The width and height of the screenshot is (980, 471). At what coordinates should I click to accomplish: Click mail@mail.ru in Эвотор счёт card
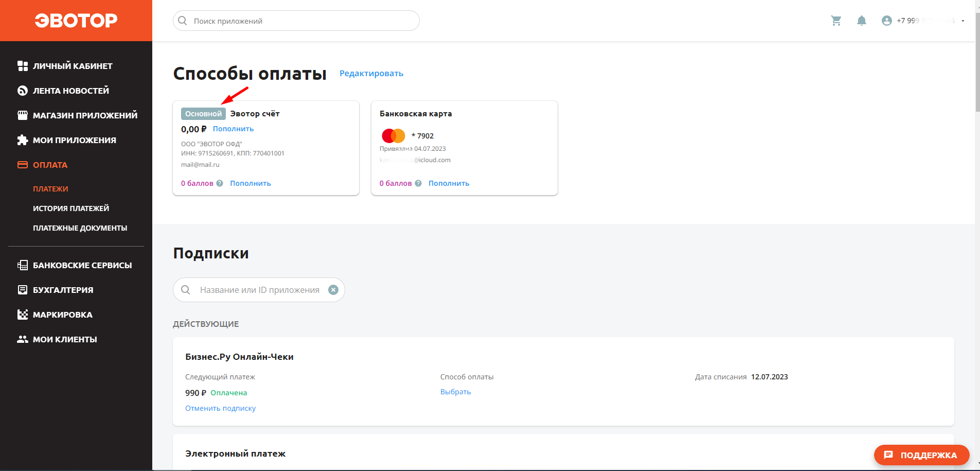200,165
